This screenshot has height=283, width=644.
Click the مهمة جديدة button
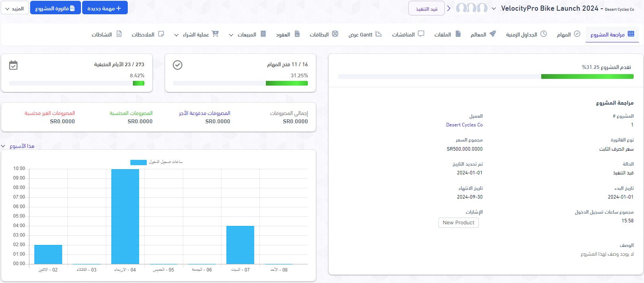point(105,8)
